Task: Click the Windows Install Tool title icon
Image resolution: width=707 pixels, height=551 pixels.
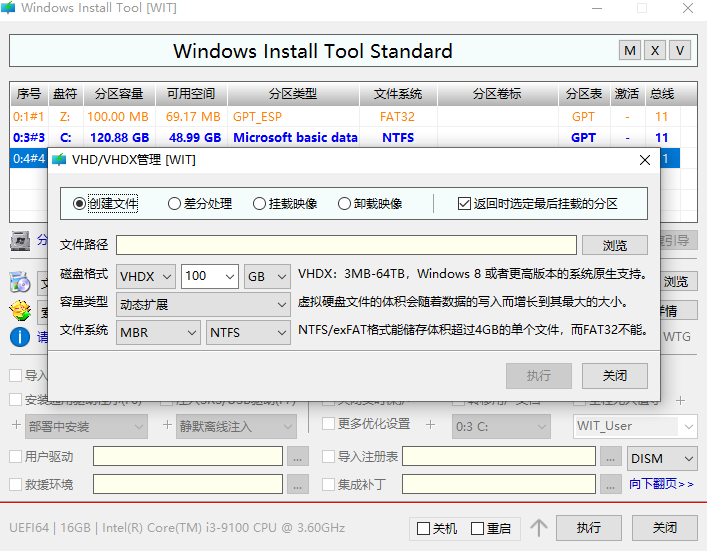Action: pos(8,8)
